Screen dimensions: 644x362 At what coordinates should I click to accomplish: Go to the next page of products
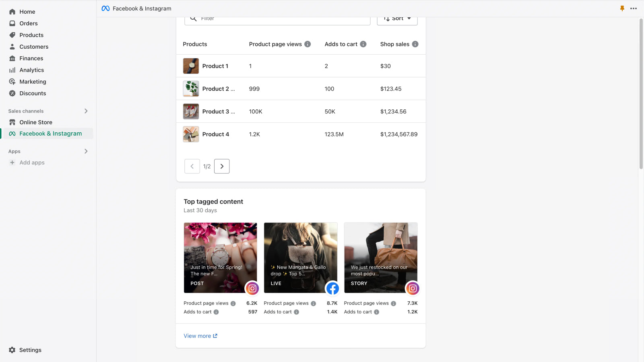[x=222, y=166]
